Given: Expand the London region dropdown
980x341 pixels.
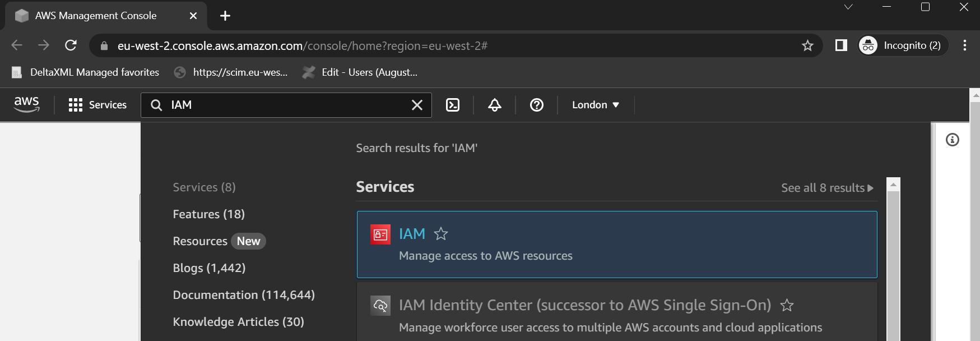Looking at the screenshot, I should [x=595, y=105].
